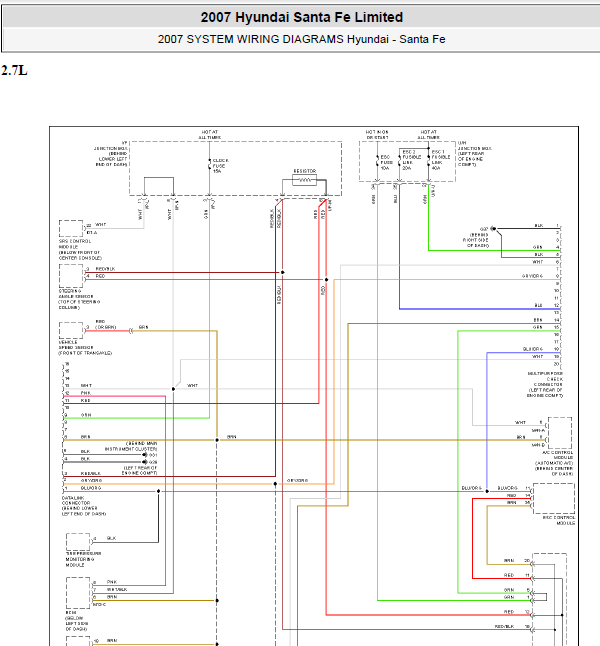600x646 pixels.
Task: Click the 'RED (OR BRN)' wire label
Action: (x=105, y=324)
